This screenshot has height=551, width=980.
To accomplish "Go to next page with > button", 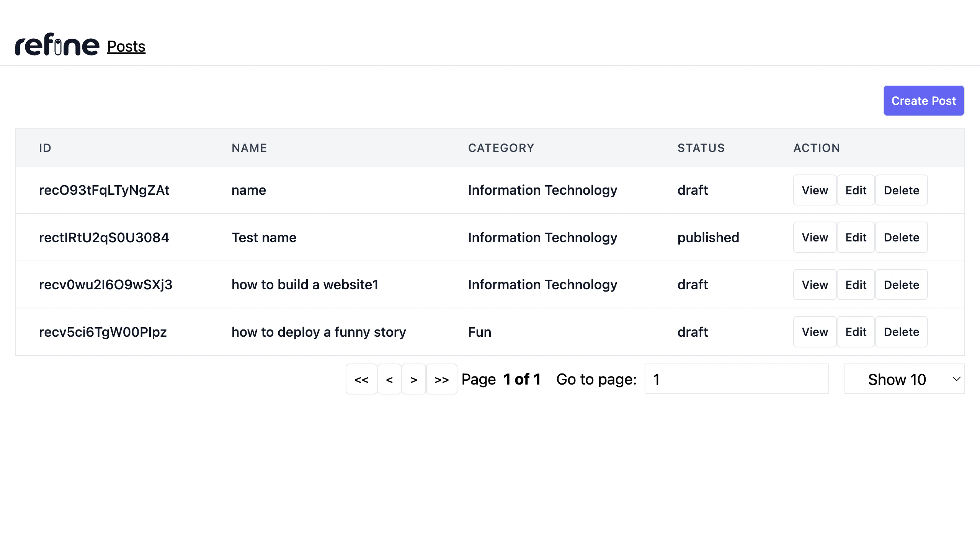I will (x=413, y=379).
